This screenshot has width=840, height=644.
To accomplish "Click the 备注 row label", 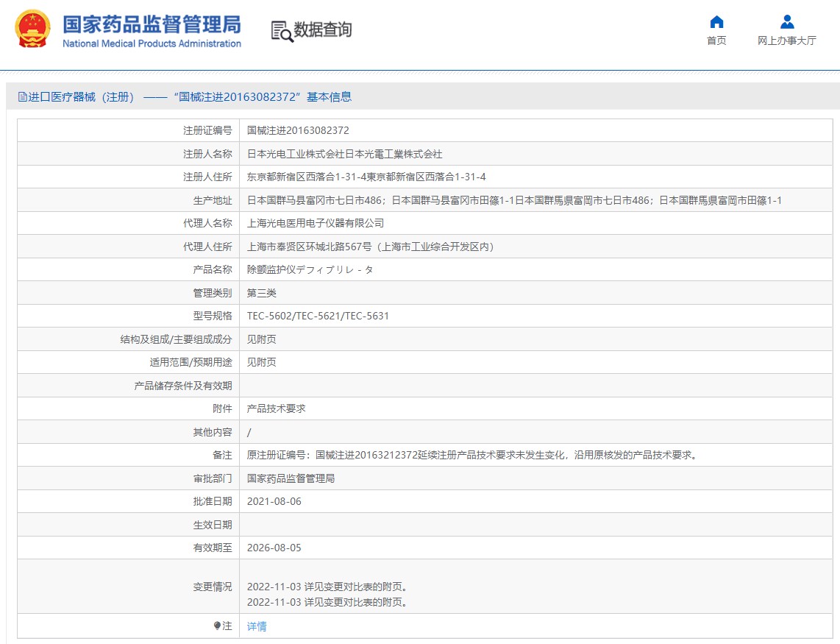I will pos(222,456).
